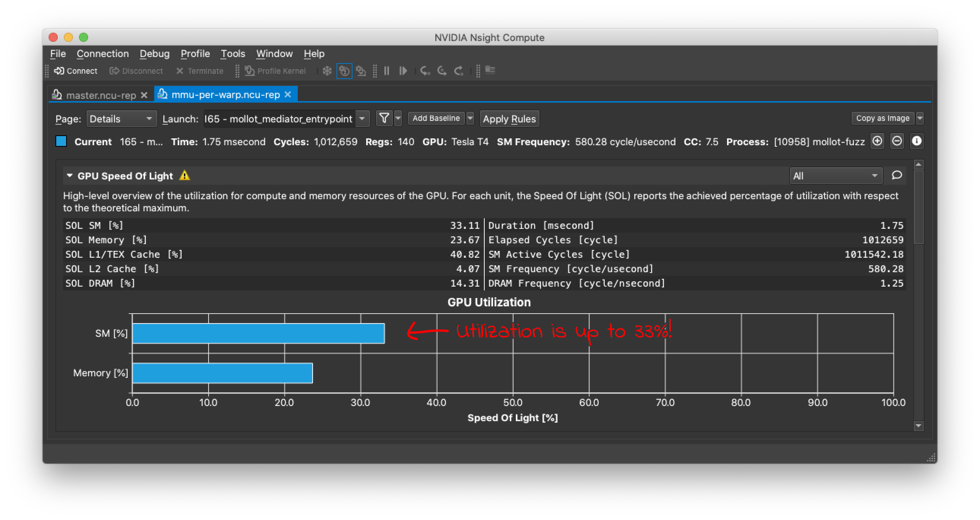This screenshot has height=520, width=980.
Task: Click the resume/play icon in toolbar
Action: coord(403,71)
